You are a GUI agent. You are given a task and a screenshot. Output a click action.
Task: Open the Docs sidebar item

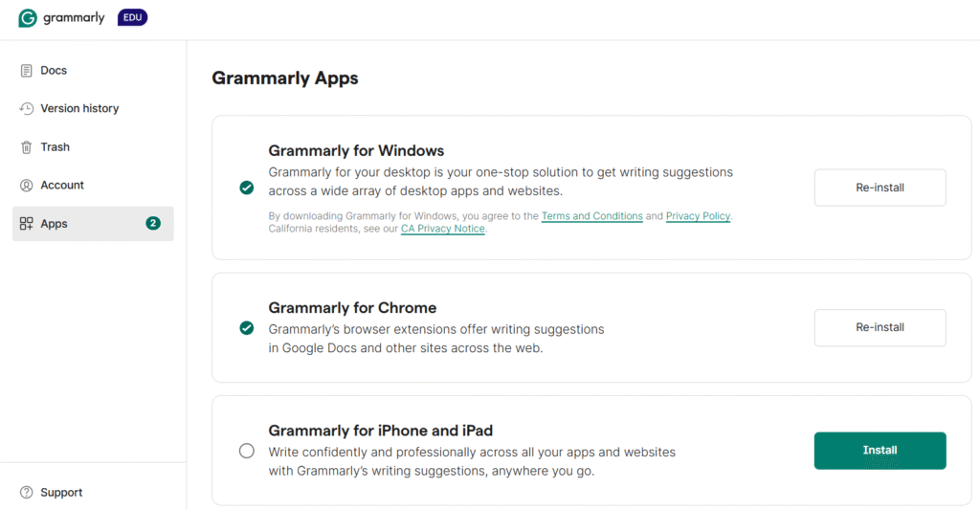click(54, 71)
